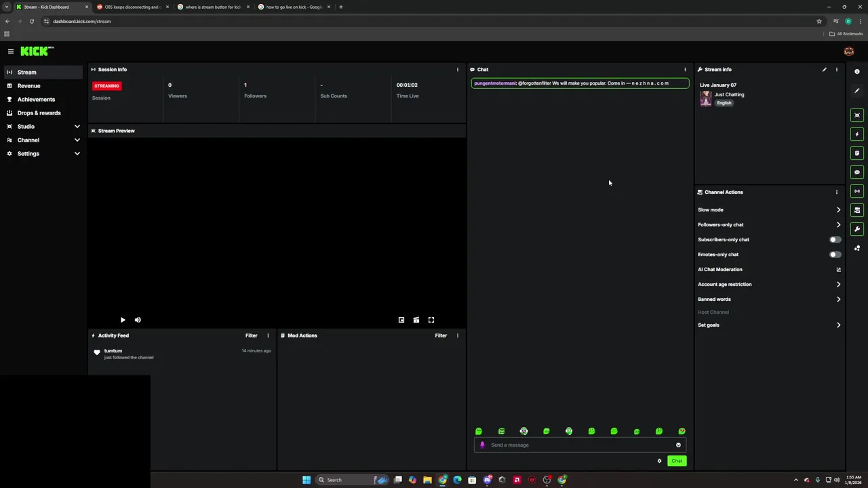Edit stream info with pencil icon

(825, 69)
